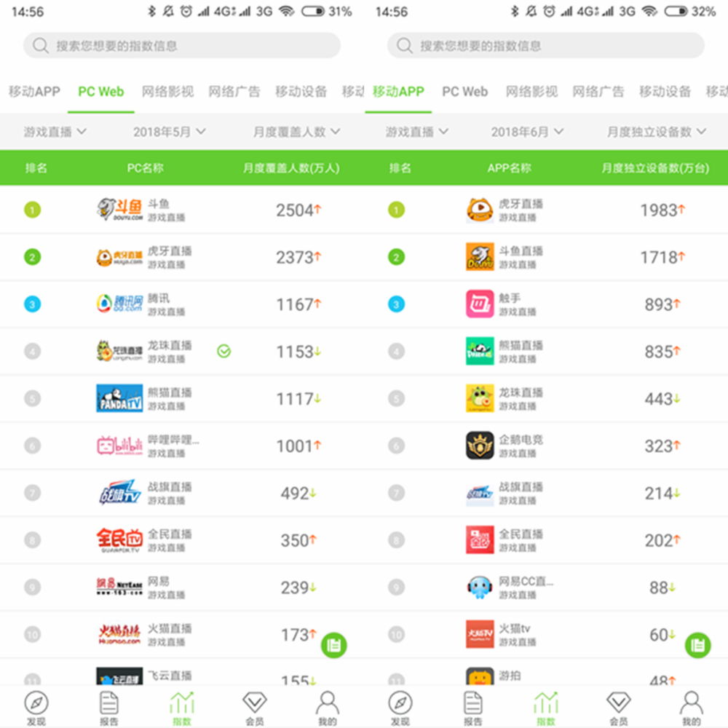728x728 pixels.
Task: Open Douyu logo in PC Web ranking
Action: point(119,210)
